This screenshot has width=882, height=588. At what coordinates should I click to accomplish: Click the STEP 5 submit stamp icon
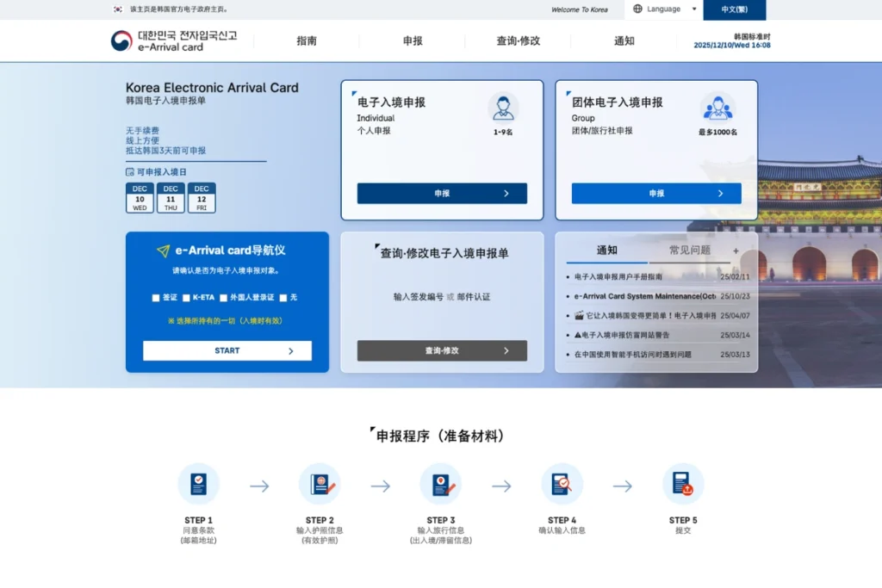click(683, 483)
